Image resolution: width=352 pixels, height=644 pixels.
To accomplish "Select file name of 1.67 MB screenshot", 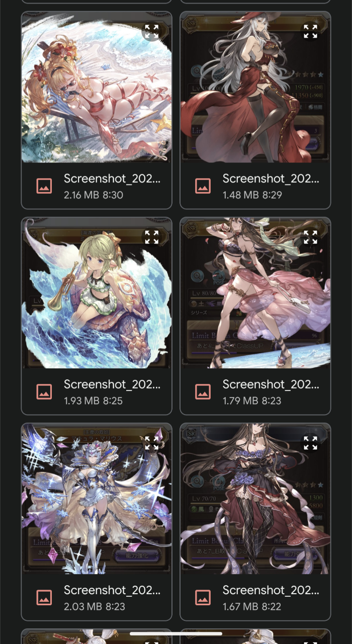I will 271,590.
